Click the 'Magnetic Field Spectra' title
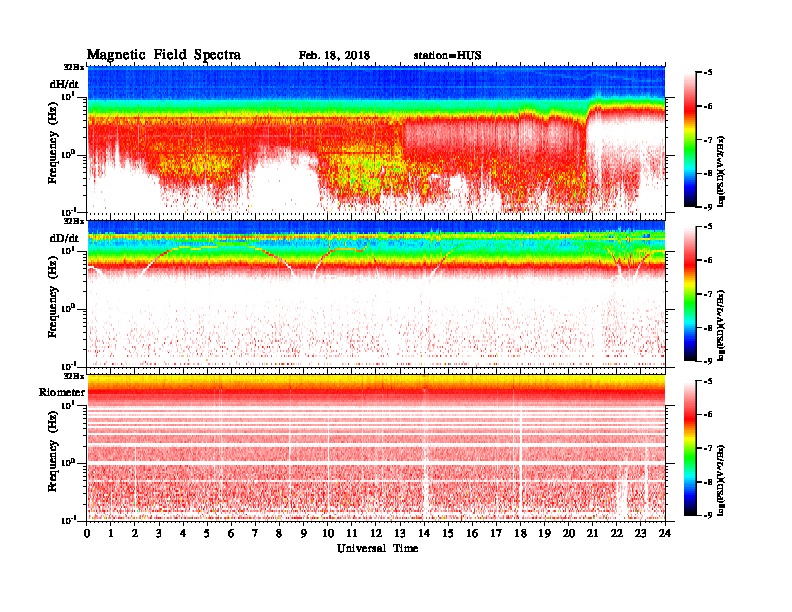 tap(164, 55)
